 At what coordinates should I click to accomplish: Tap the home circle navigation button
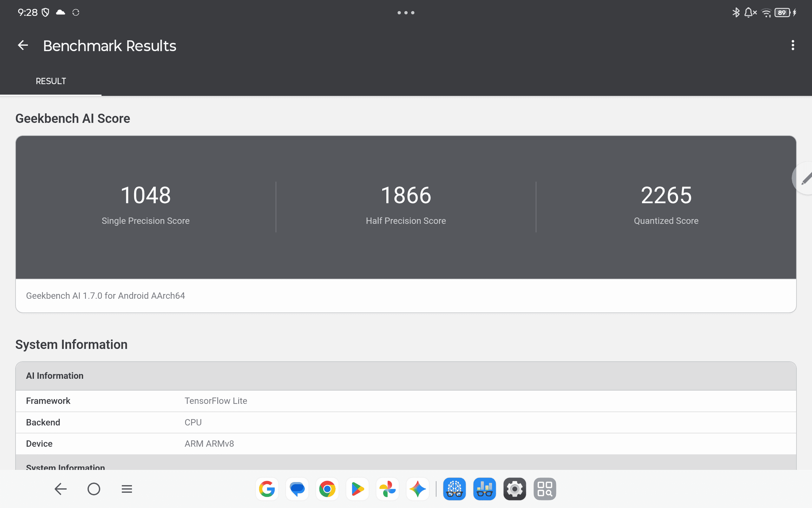94,489
